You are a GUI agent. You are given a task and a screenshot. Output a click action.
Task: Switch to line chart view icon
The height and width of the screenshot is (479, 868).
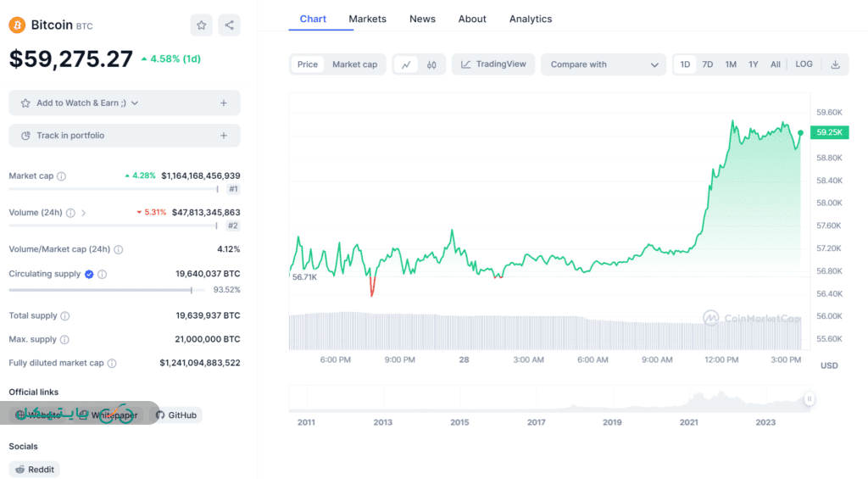coord(407,64)
